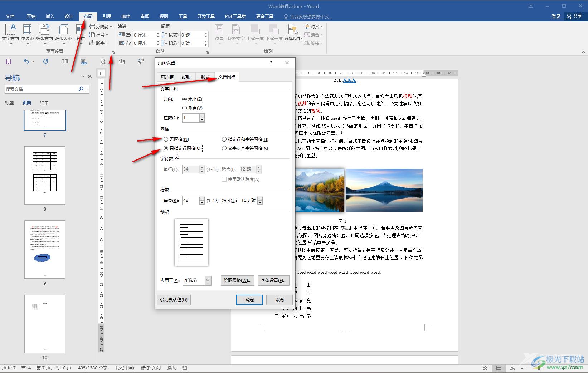Click the 取消 (Cancel) button

pos(280,300)
